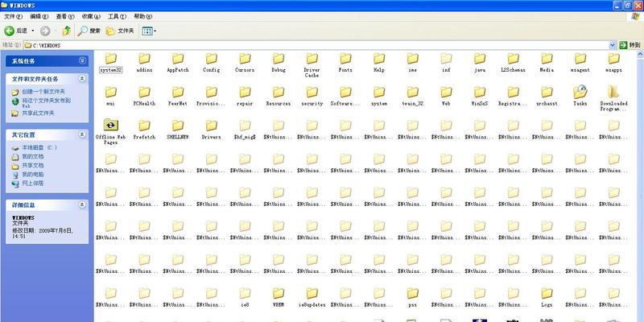Select the AppPatch folder icon
Screen dimensions: 644x322
[x=178, y=58]
